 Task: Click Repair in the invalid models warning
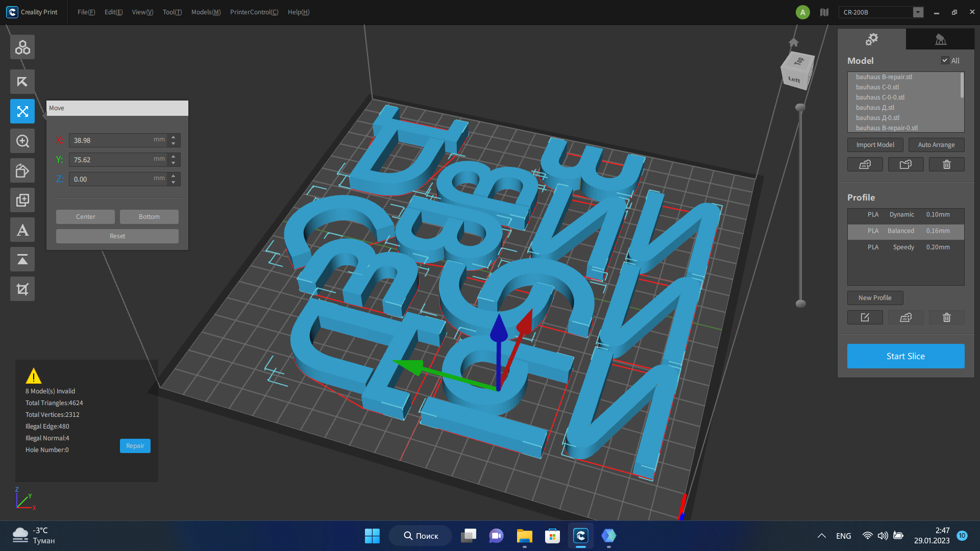coord(135,445)
